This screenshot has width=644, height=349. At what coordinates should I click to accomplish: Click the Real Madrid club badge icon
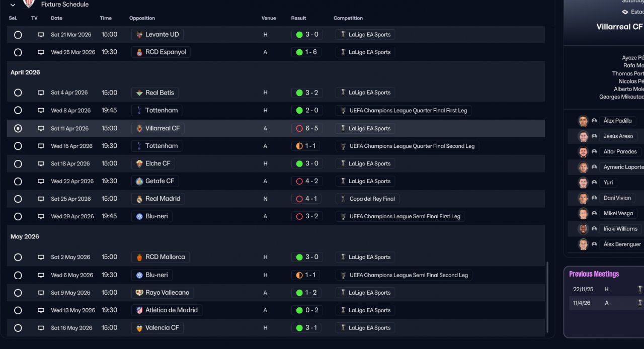click(x=139, y=199)
